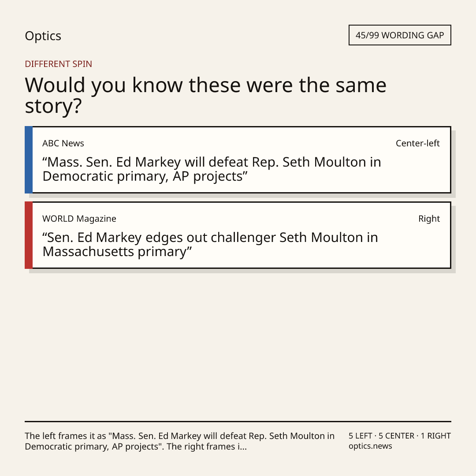Click the blue color bar on ABC card
476x476 pixels.
pos(29,160)
